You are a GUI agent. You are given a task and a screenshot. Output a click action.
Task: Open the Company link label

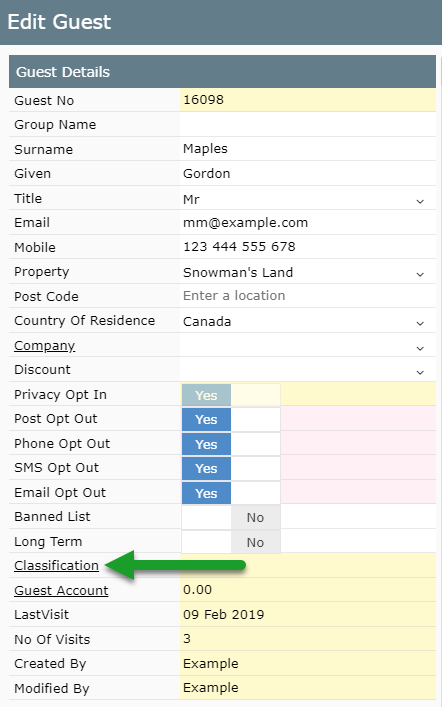coord(45,346)
